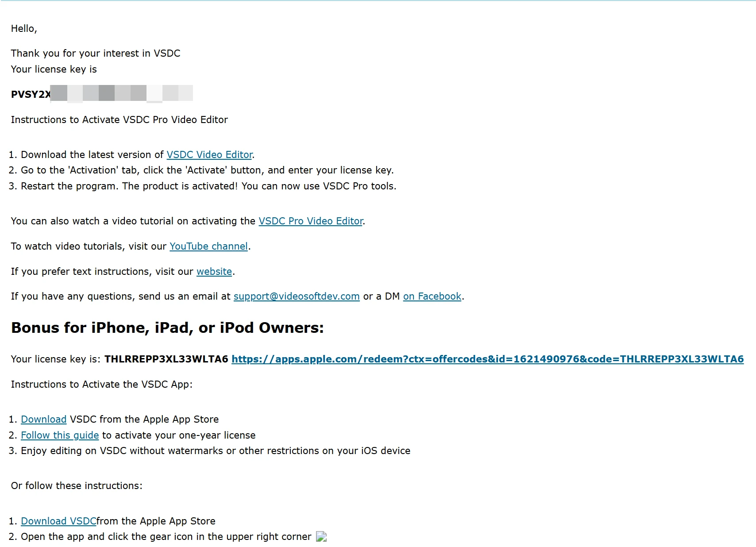The image size is (756, 547).
Task: Click the "Go to the 'Activation' tab" step
Action: point(207,170)
